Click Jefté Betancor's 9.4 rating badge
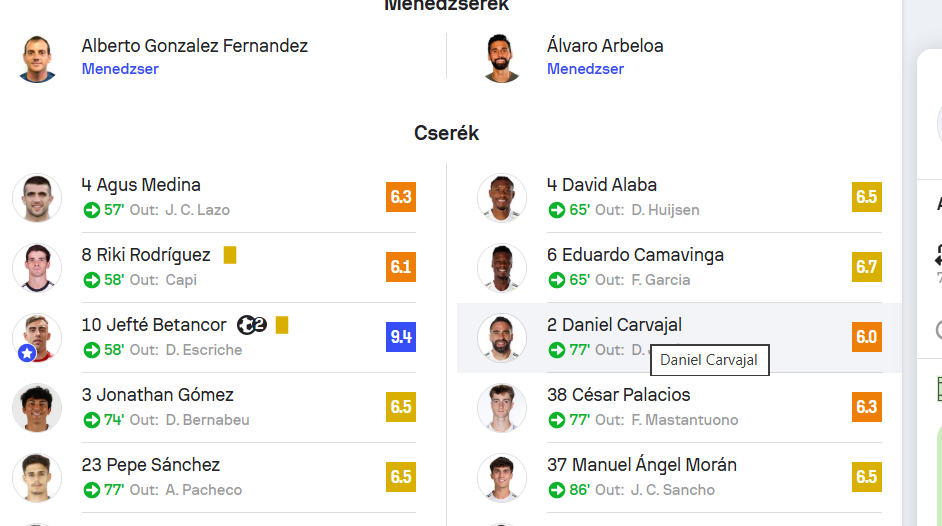Viewport: 942px width, 526px height. tap(401, 337)
